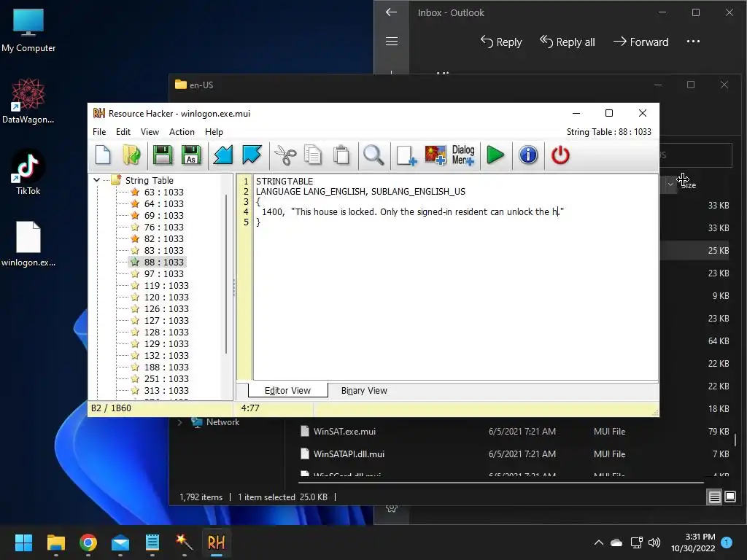Select String Table entry 119 : 1033
The height and width of the screenshot is (560, 747).
pos(166,285)
